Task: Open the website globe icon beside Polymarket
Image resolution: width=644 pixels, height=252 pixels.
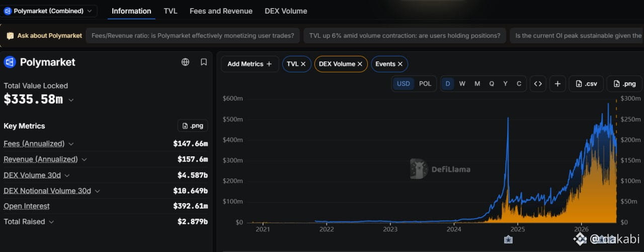Action: click(x=185, y=62)
